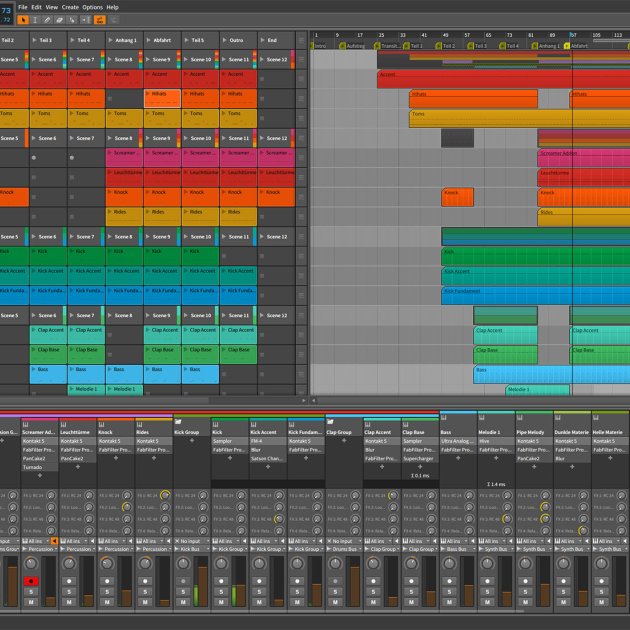Select the pen draw tool
The width and height of the screenshot is (630, 630).
point(48,19)
